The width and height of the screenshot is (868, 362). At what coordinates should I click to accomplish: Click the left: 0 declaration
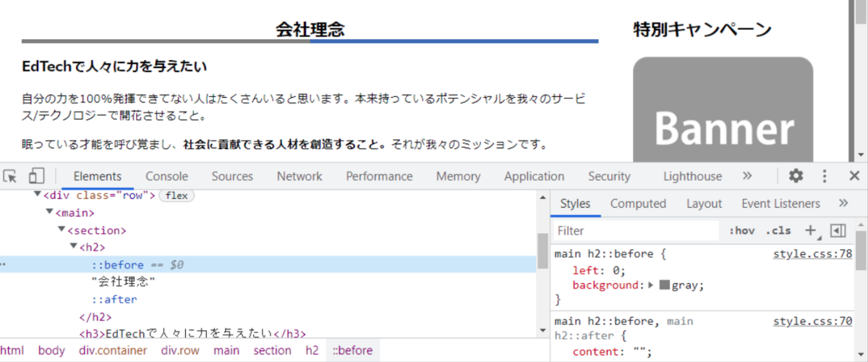click(597, 270)
